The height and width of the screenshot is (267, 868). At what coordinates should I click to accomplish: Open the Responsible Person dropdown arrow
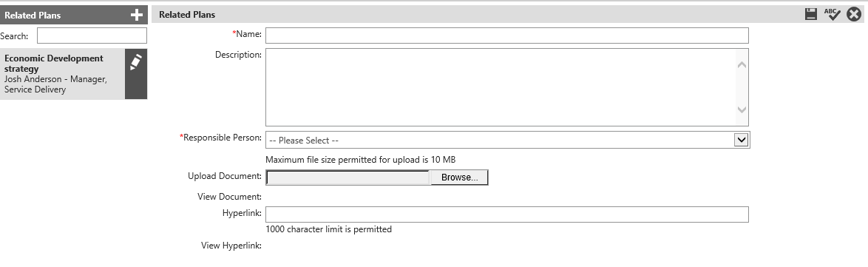(x=742, y=140)
